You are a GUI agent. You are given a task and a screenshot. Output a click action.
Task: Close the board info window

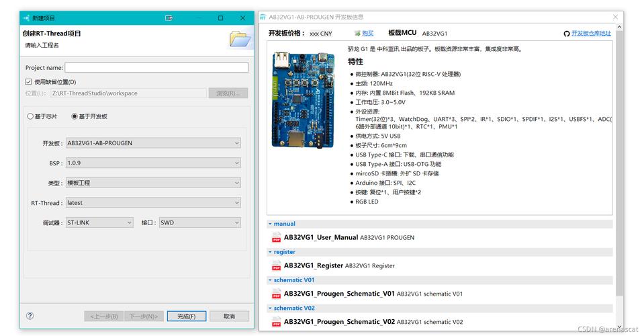[x=615, y=17]
